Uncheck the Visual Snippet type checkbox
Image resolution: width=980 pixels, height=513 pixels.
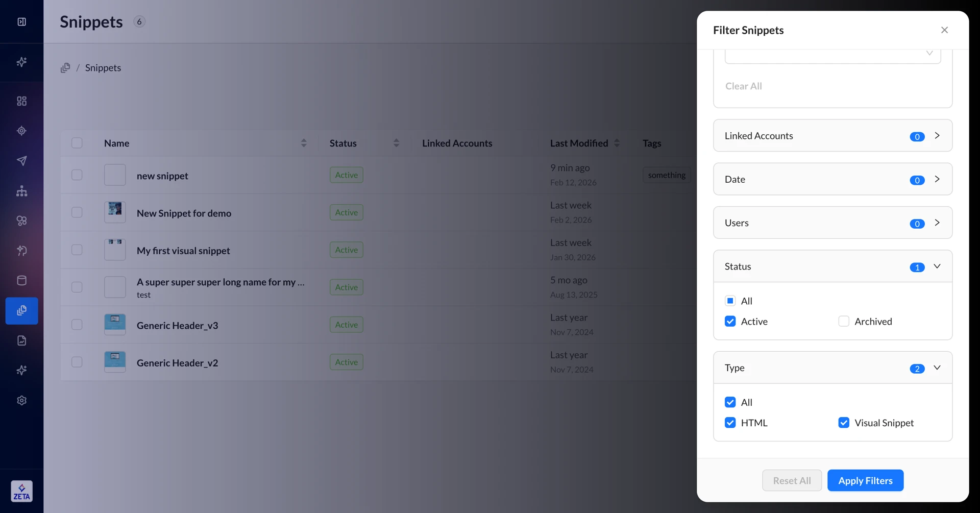point(844,423)
